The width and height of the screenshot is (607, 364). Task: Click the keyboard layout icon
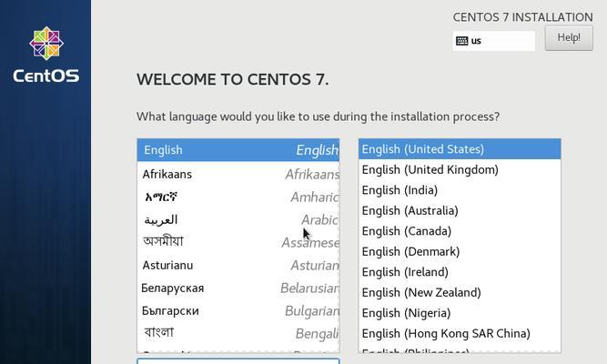click(x=461, y=41)
